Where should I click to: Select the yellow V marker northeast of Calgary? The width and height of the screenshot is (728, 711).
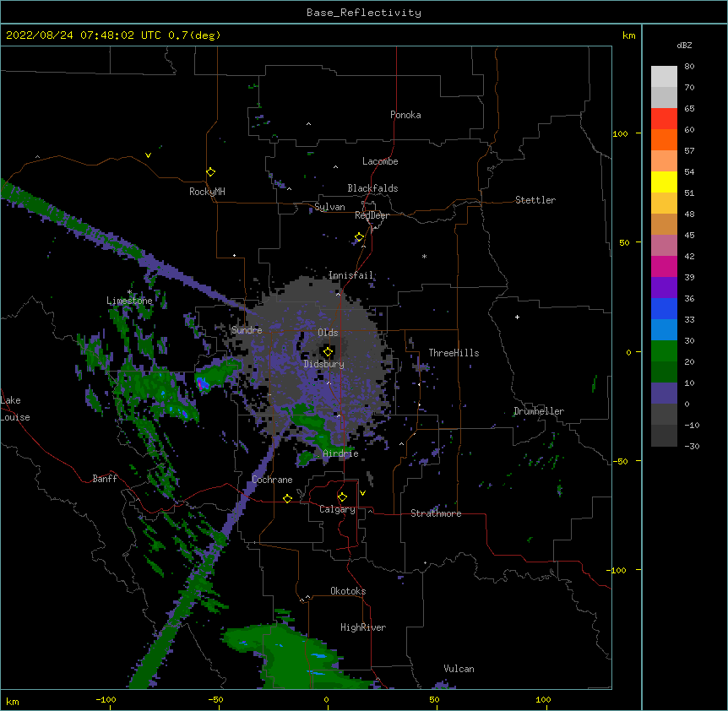362,493
